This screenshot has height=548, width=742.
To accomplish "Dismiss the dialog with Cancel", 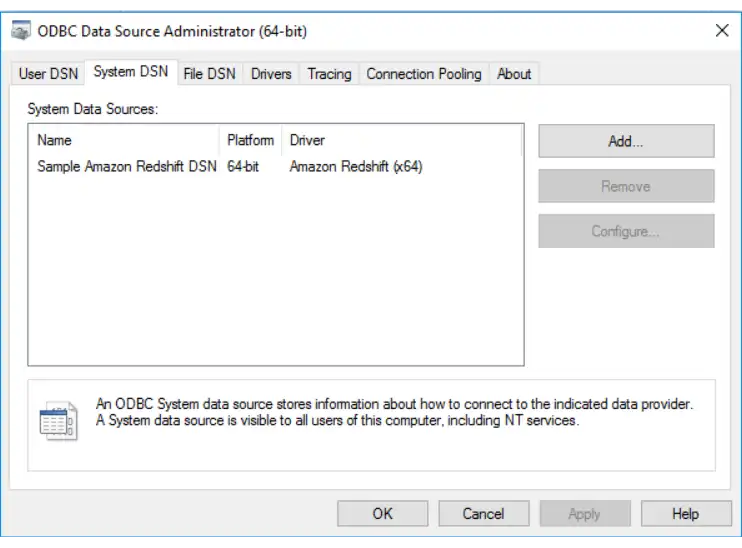I will click(484, 513).
